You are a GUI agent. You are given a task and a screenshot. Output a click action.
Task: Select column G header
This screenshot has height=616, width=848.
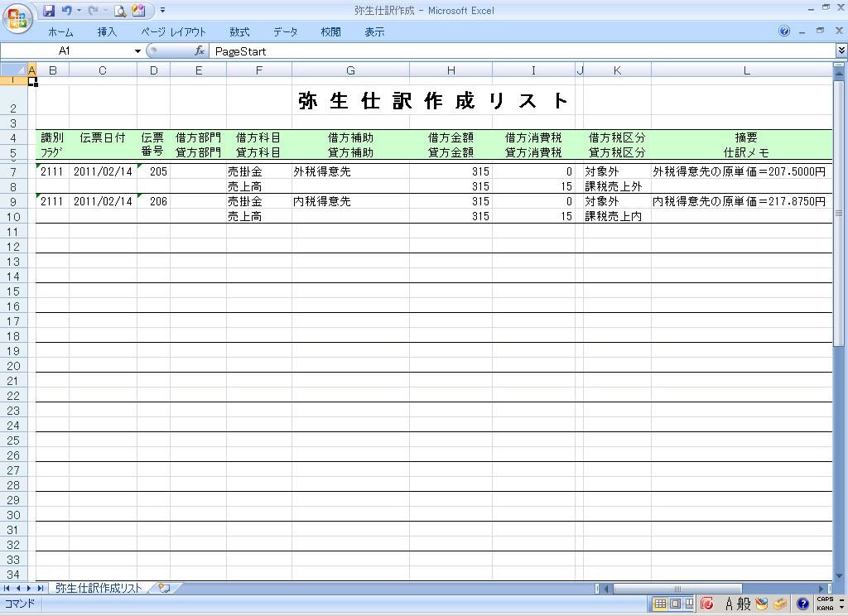point(350,70)
